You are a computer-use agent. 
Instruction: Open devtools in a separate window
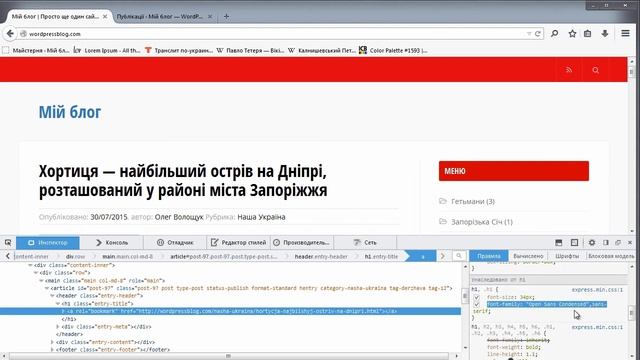pos(618,242)
